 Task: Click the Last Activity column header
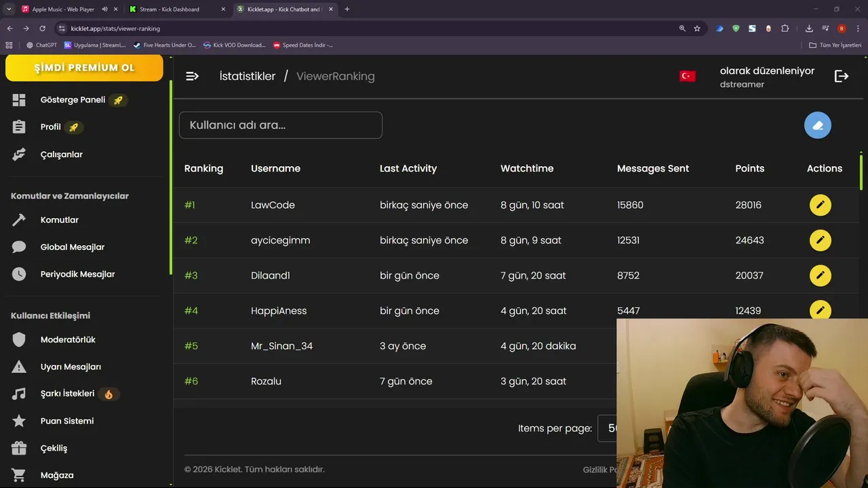408,169
